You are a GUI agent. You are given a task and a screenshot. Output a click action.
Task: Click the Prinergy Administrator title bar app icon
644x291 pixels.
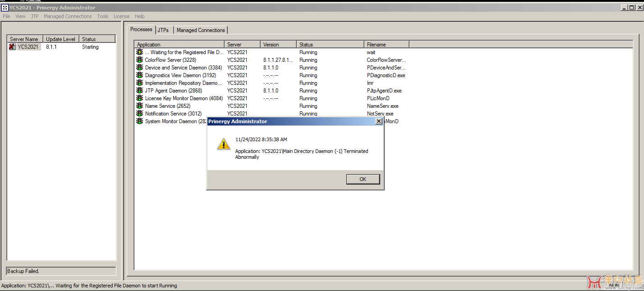click(x=5, y=8)
